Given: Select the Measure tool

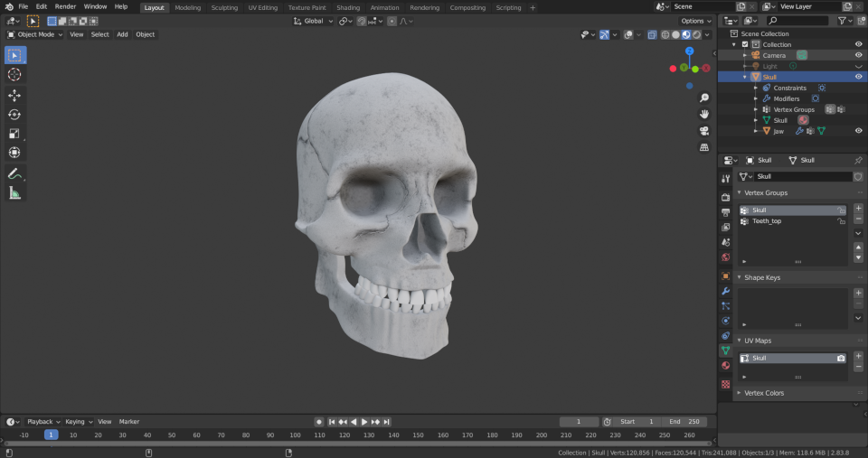Looking at the screenshot, I should click(x=15, y=192).
